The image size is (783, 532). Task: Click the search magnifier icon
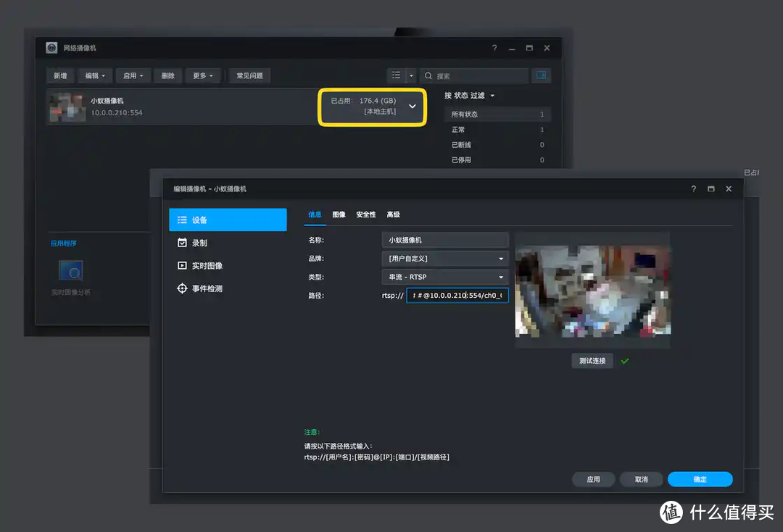[x=429, y=75]
